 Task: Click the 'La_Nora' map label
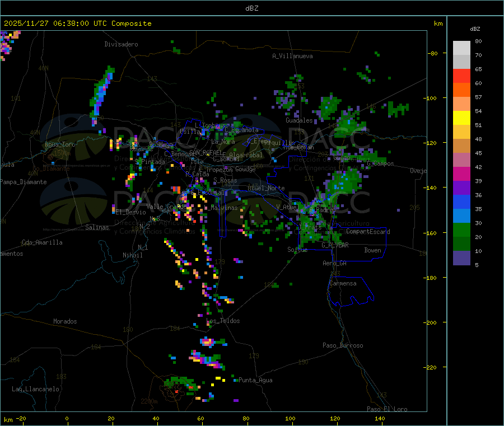pos(223,142)
